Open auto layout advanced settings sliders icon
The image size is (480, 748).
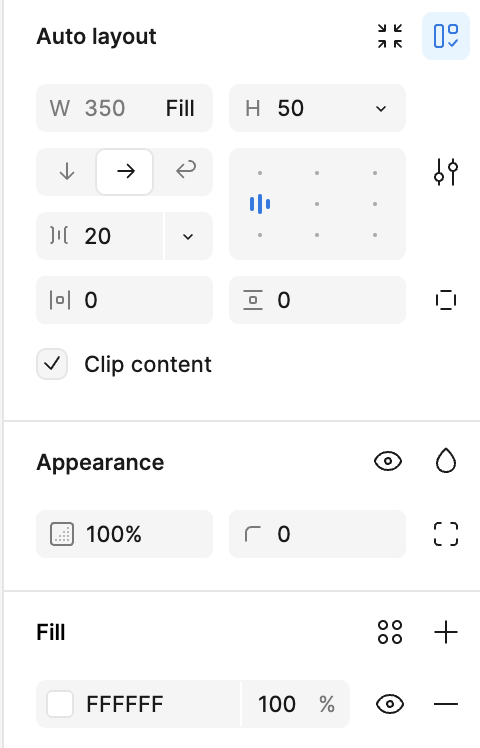pos(446,172)
